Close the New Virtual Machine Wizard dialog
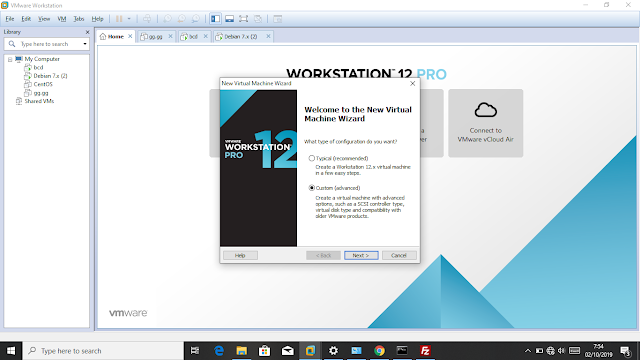 pyautogui.click(x=412, y=83)
